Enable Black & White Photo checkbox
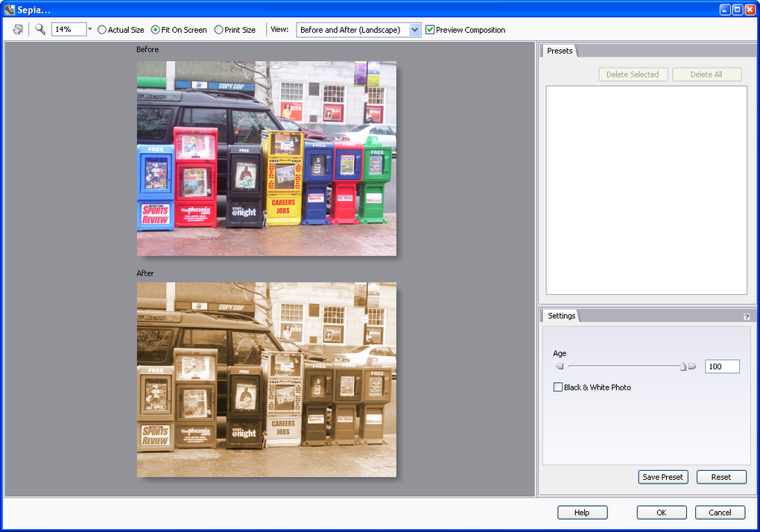 pos(558,387)
